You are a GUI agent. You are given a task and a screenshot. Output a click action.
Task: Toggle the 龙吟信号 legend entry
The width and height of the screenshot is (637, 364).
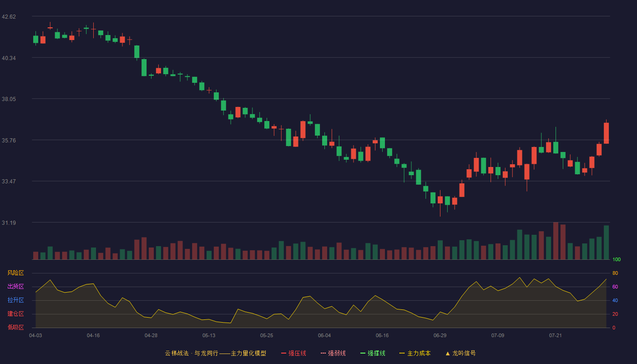[460, 353]
